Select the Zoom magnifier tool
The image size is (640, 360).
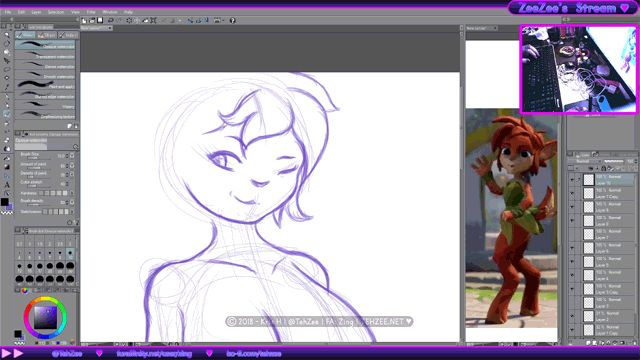(x=7, y=35)
